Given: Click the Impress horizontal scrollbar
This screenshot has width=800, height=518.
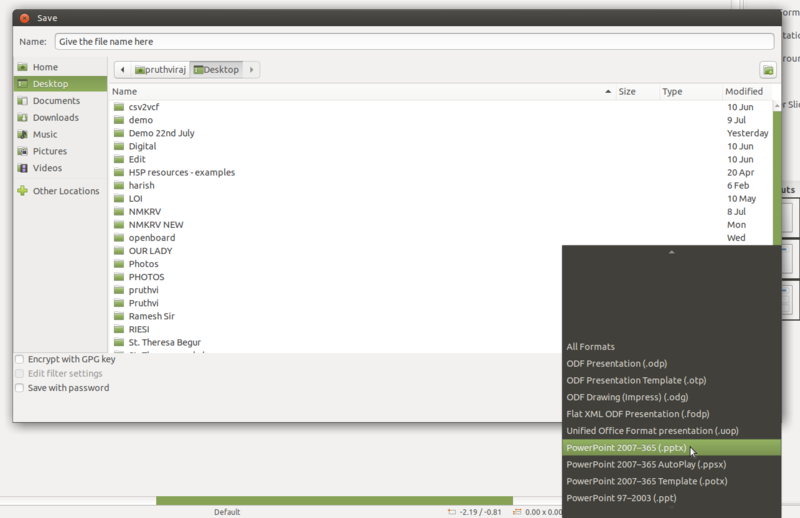Looking at the screenshot, I should [334, 500].
